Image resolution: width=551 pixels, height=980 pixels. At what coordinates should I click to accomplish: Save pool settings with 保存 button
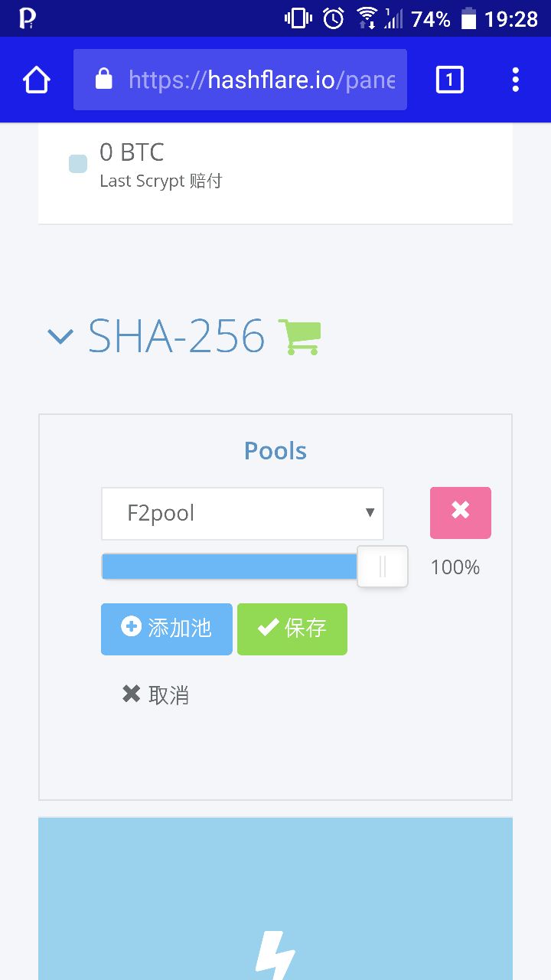click(292, 629)
